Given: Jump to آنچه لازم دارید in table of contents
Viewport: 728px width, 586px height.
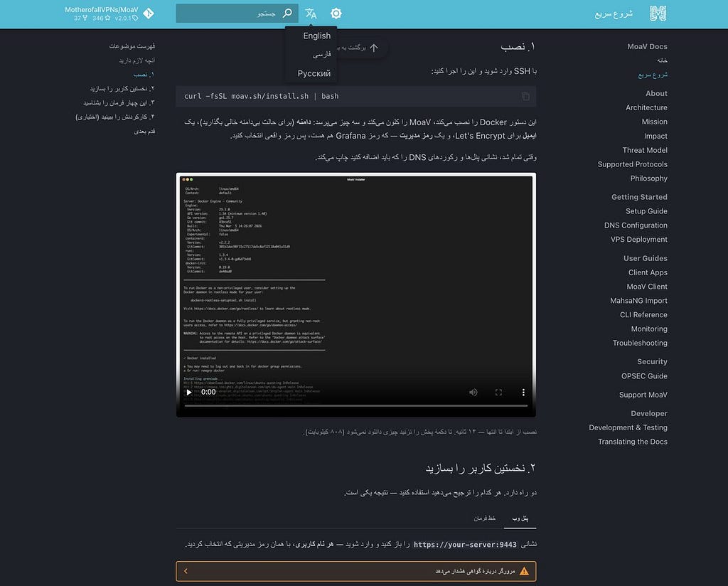Looking at the screenshot, I should click(x=136, y=60).
